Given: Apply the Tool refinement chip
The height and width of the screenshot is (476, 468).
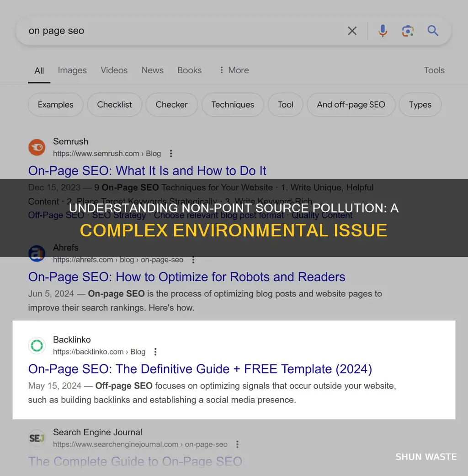Looking at the screenshot, I should click(x=285, y=105).
